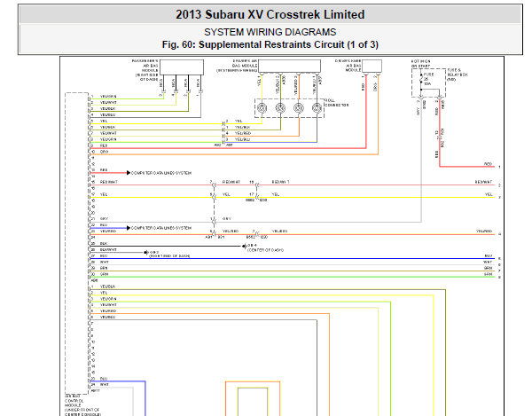This screenshot has width=532, height=416.
Task: Select the vertical "GRY" label below the fuse box
Action: point(419,111)
